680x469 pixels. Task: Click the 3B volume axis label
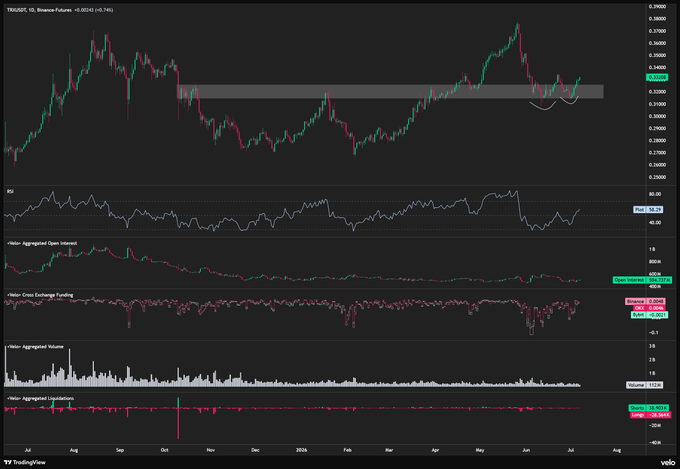point(652,346)
